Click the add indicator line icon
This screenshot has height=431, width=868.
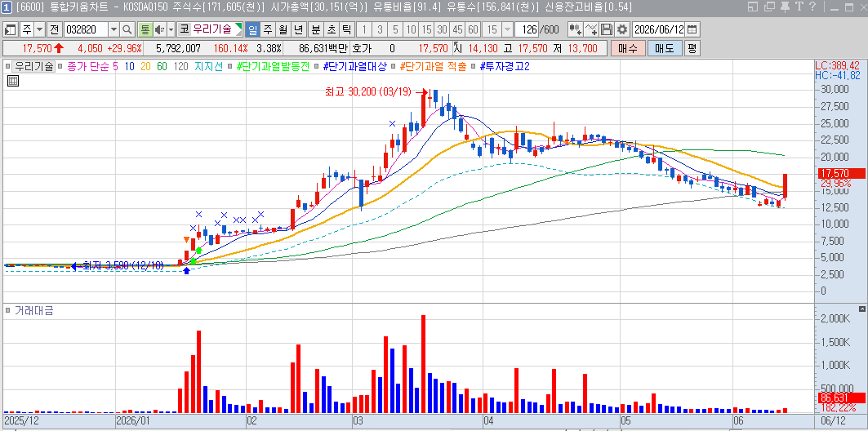591,29
